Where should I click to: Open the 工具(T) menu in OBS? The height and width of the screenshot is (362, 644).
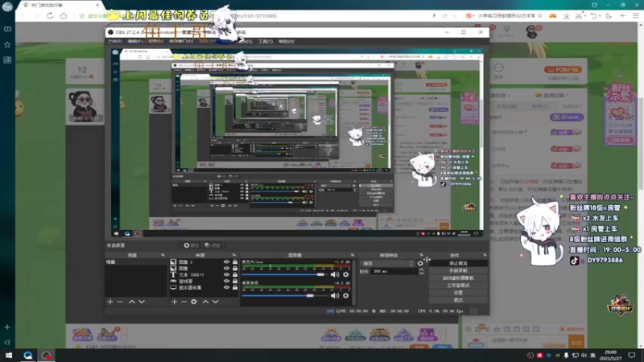tap(266, 42)
